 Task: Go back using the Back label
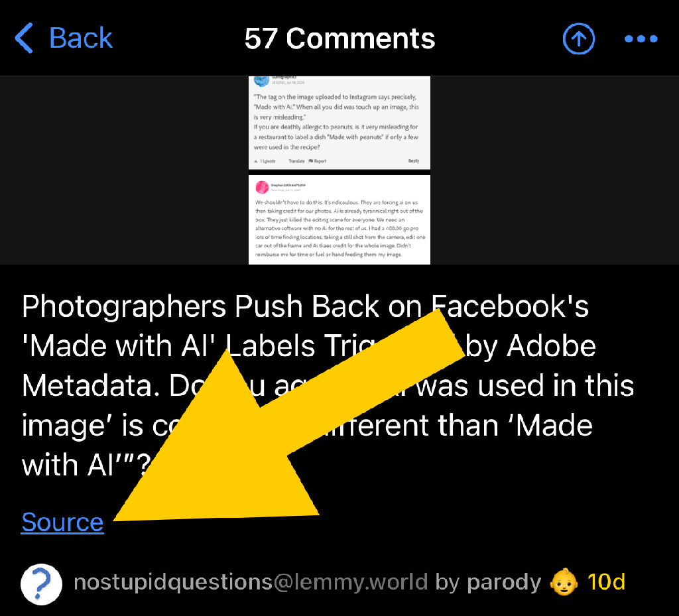pyautogui.click(x=80, y=38)
